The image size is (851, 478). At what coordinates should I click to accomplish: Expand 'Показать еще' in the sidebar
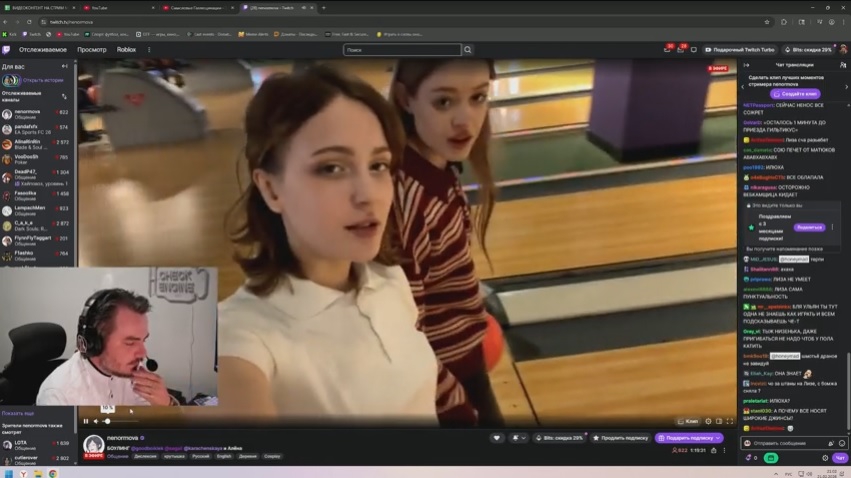point(17,413)
